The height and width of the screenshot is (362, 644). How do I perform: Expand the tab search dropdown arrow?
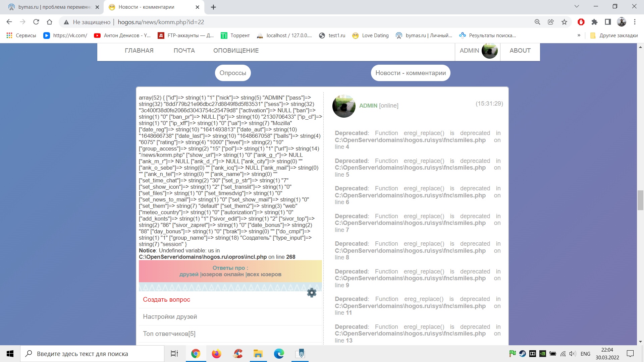tap(577, 6)
